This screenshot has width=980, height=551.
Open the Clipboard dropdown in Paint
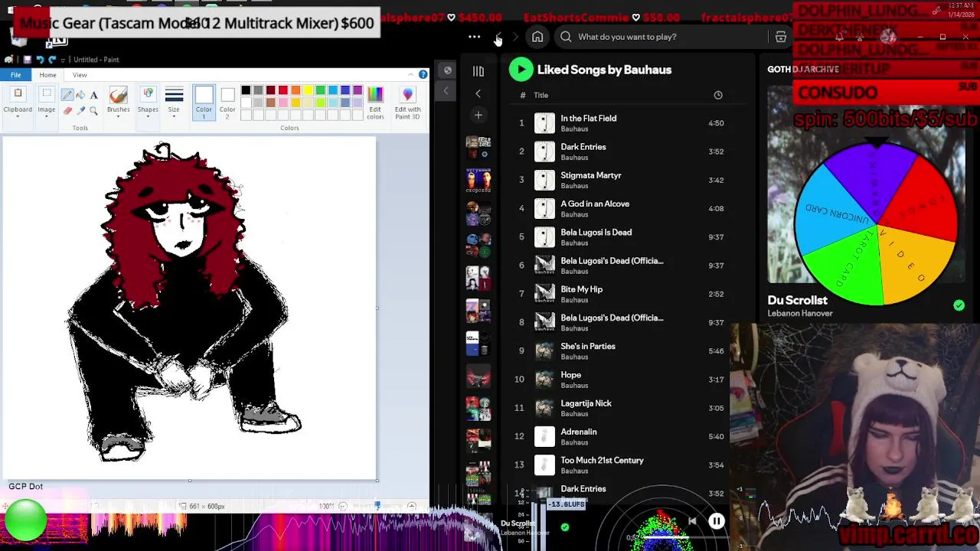[x=18, y=103]
